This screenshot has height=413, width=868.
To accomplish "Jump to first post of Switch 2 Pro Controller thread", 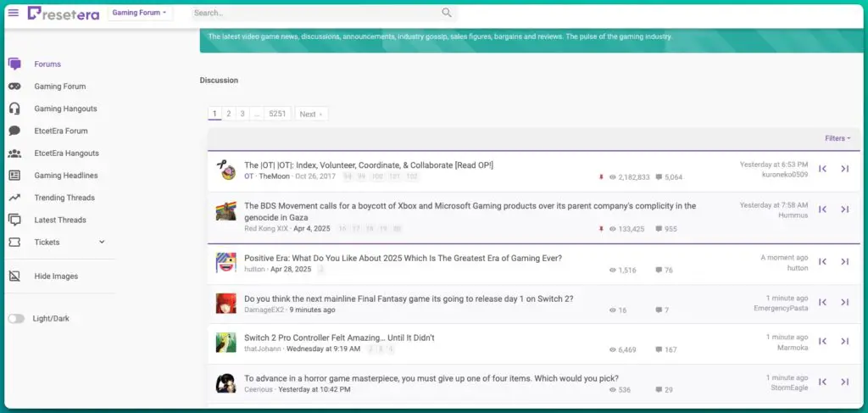I will (x=822, y=341).
